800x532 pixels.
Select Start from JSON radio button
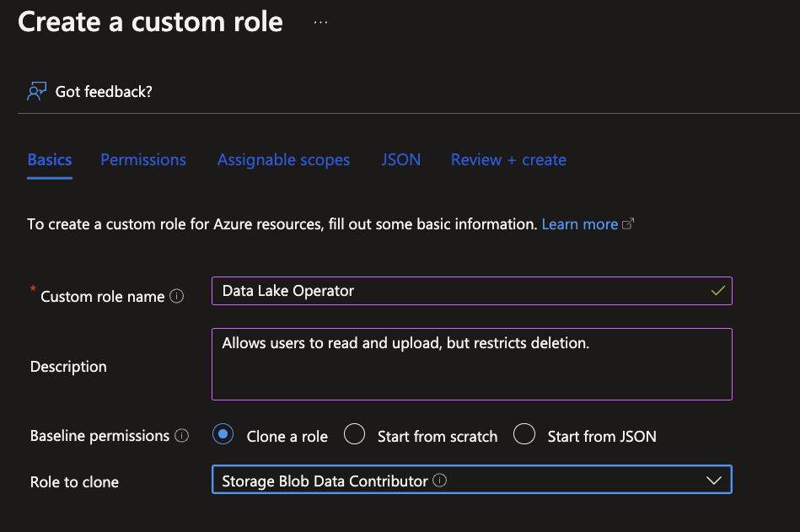(x=524, y=435)
